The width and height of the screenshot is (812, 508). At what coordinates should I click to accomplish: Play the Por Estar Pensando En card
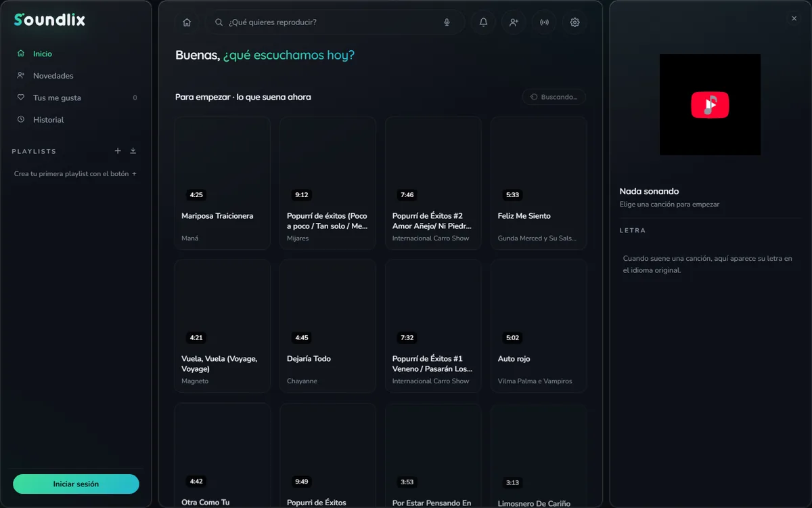pos(433,455)
